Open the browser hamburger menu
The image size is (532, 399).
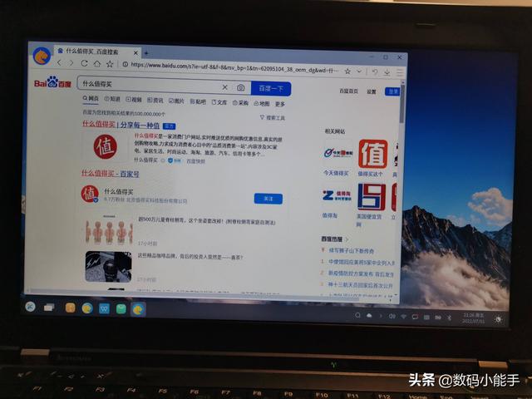tap(399, 72)
